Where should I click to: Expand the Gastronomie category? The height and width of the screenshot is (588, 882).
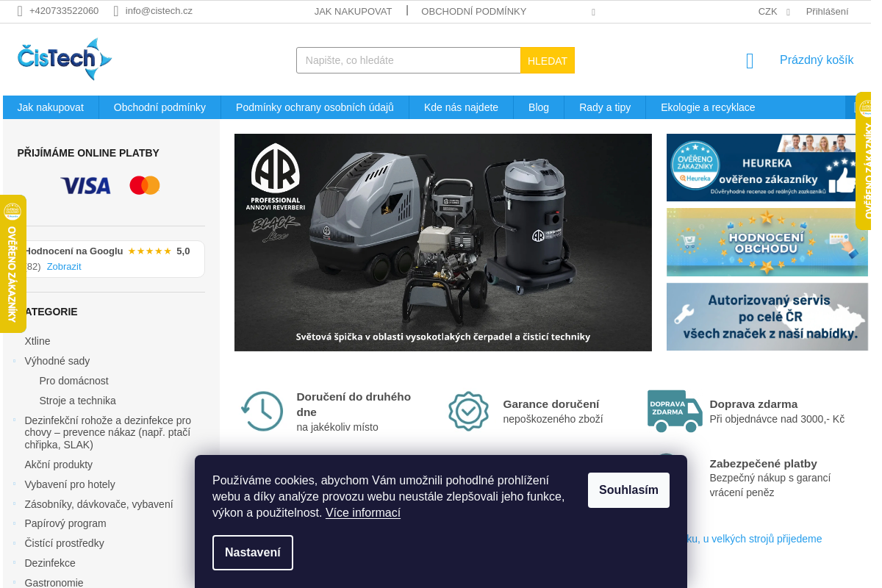(14, 583)
